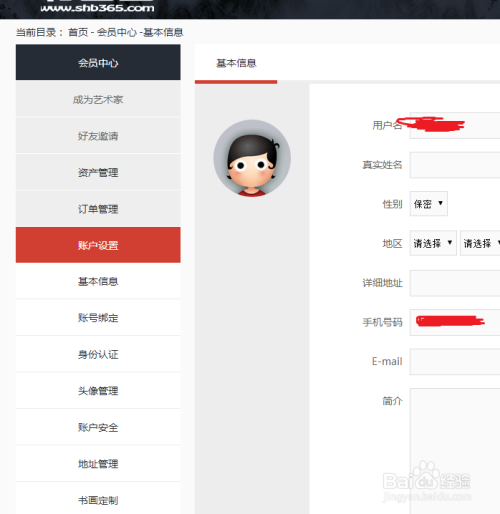
Task: Click the 用户名 input field
Action: [455, 125]
